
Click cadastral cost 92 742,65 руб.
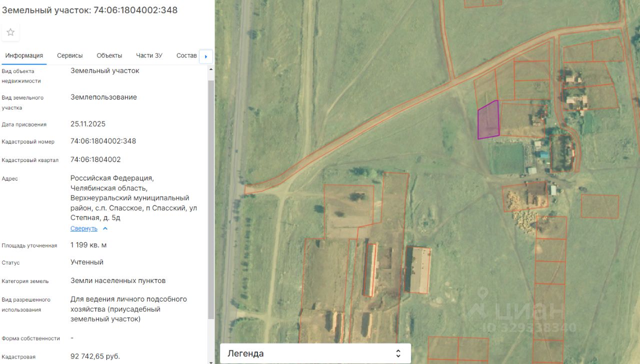[95, 356]
